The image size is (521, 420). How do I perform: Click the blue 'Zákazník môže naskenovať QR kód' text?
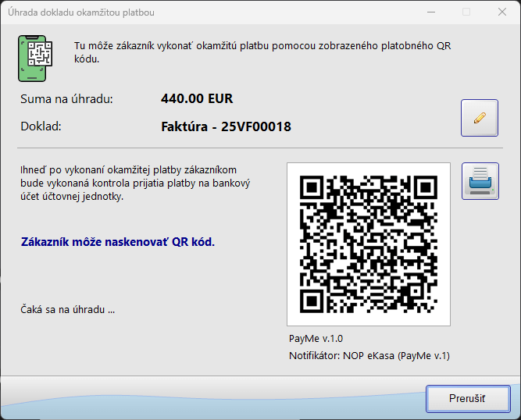click(117, 242)
